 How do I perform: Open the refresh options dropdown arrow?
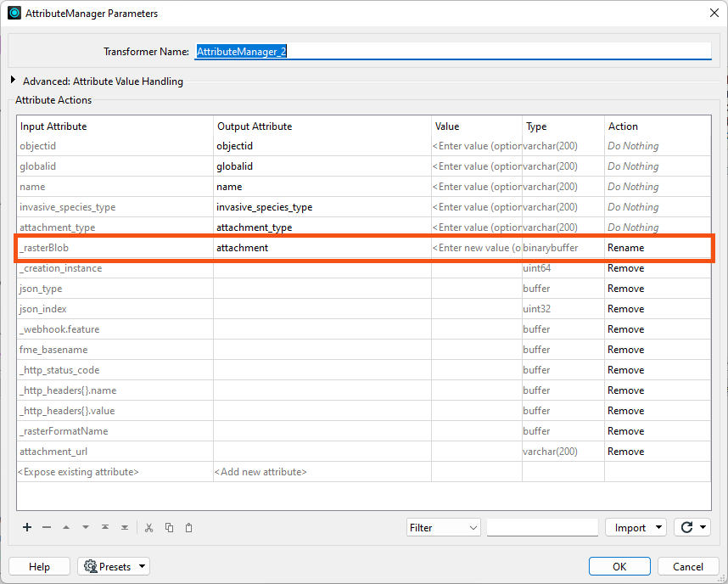703,527
